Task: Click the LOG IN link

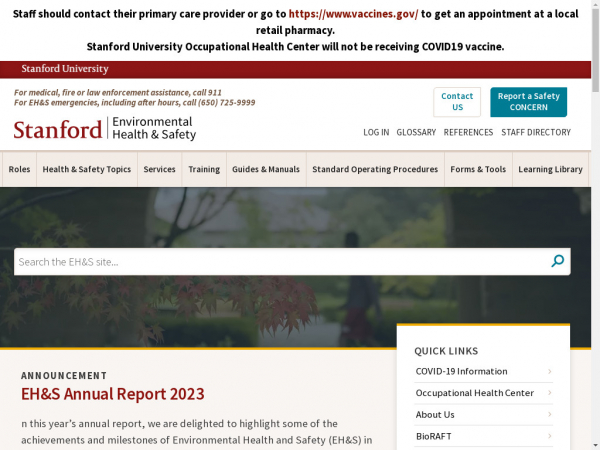Action: pyautogui.click(x=376, y=132)
